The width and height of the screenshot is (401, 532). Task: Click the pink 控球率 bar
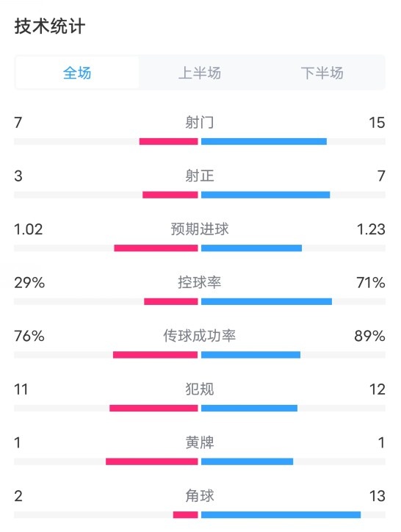171,301
